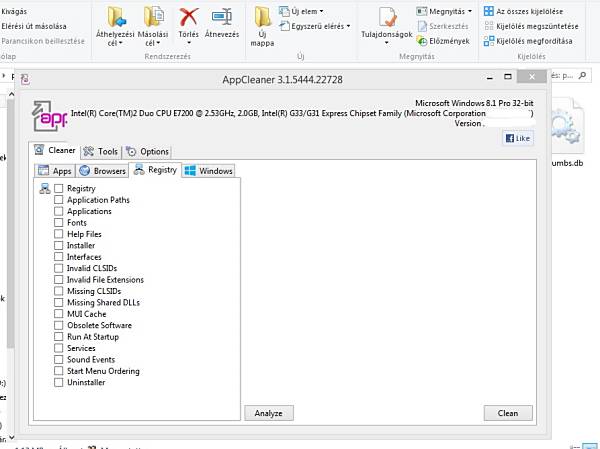Select the Windows sub-tab
The width and height of the screenshot is (600, 449).
tap(209, 171)
